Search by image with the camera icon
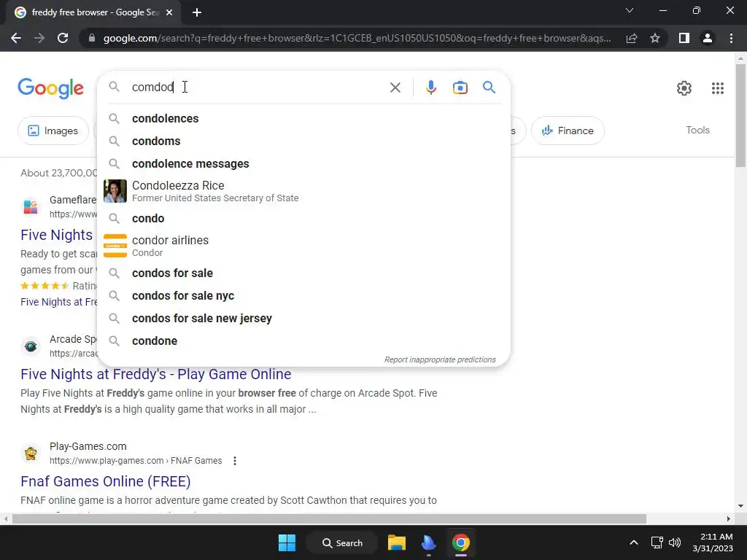Image resolution: width=747 pixels, height=560 pixels. coord(460,87)
